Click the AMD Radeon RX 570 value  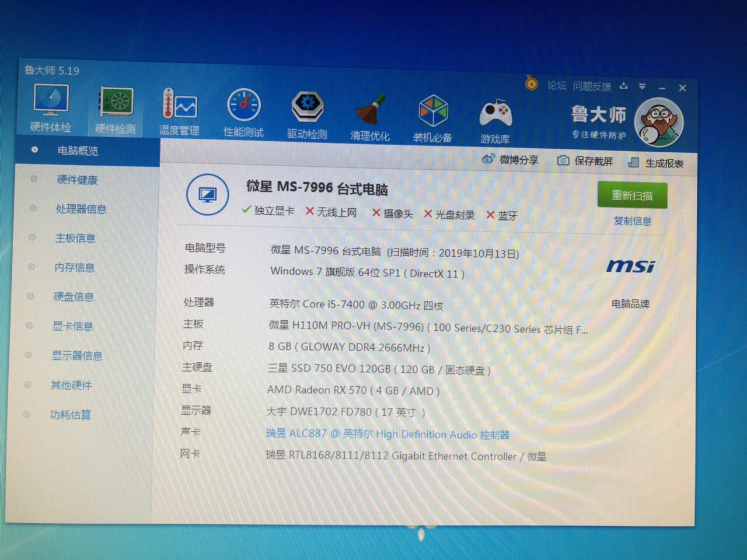[353, 390]
